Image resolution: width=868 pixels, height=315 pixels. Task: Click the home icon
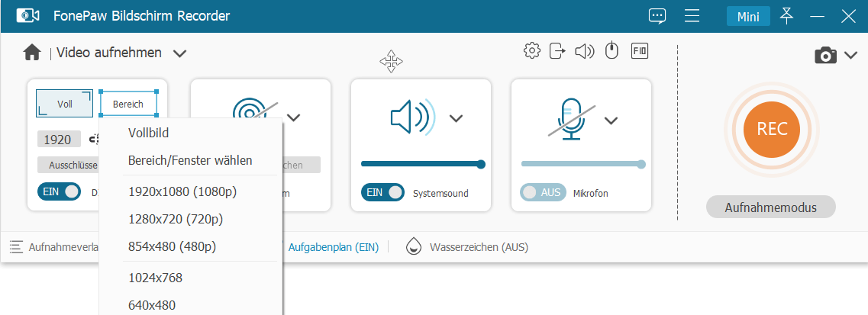(x=31, y=53)
